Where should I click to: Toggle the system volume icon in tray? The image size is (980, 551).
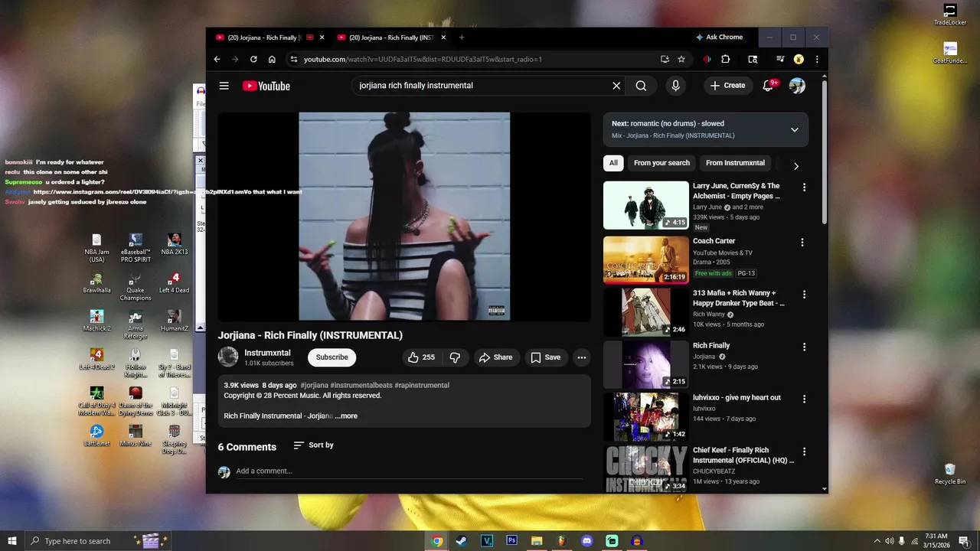coord(890,541)
